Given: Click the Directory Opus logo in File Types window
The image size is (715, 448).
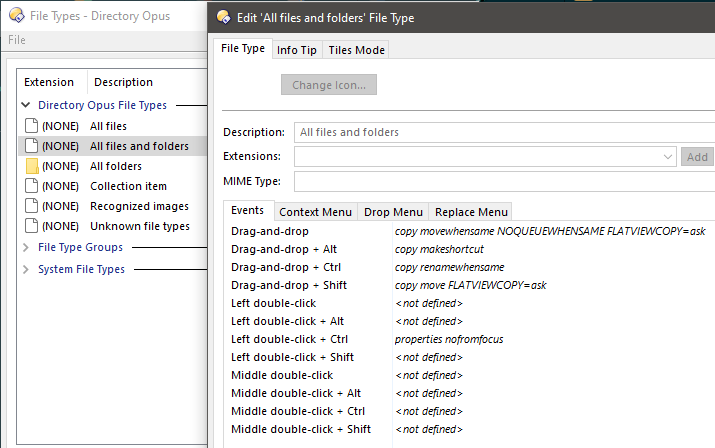Looking at the screenshot, I should point(17,16).
